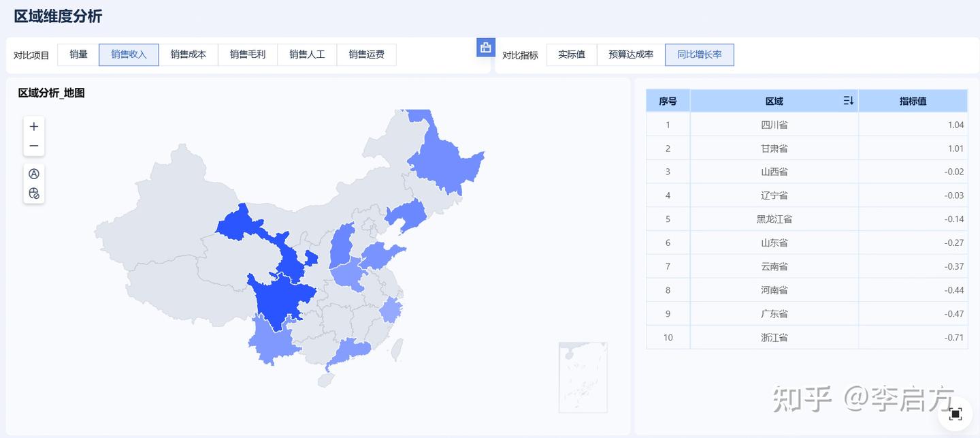Viewport: 980px width, 438px height.
Task: Switch to the 销售成本 tab
Action: (x=189, y=54)
